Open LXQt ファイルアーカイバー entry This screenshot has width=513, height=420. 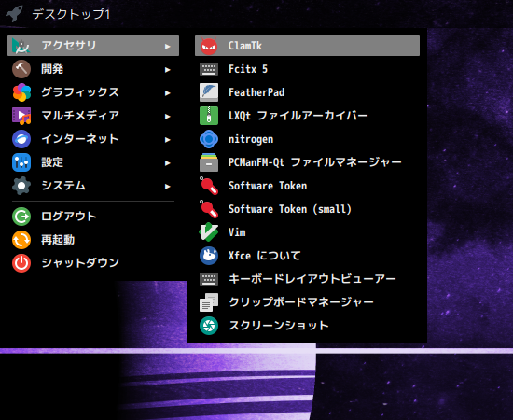tap(307, 116)
